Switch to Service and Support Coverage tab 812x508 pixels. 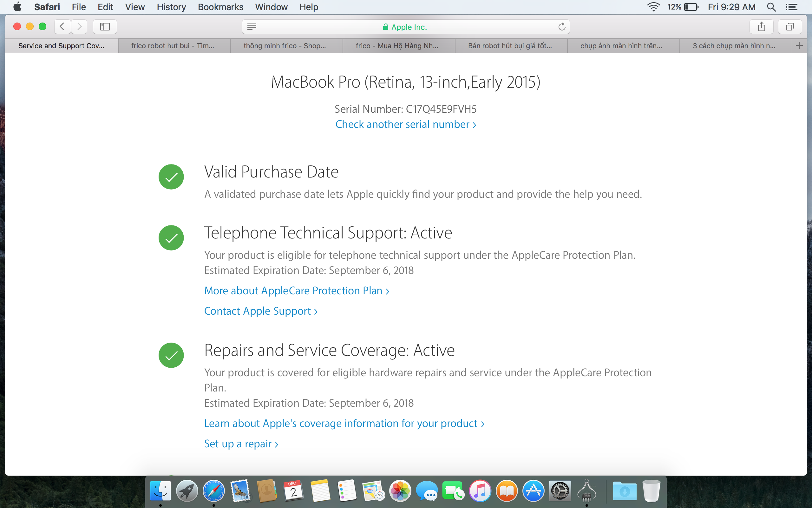click(x=62, y=46)
